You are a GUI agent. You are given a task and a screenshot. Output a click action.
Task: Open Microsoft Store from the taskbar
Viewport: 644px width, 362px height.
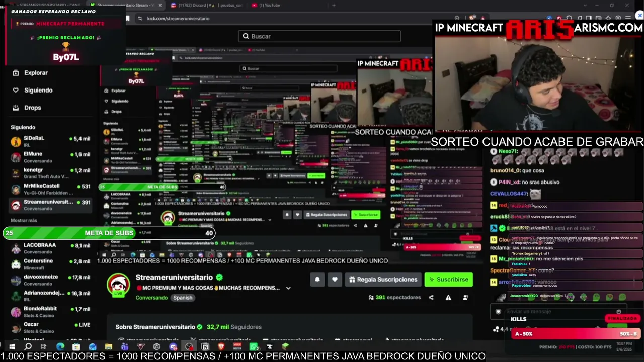pos(76,347)
